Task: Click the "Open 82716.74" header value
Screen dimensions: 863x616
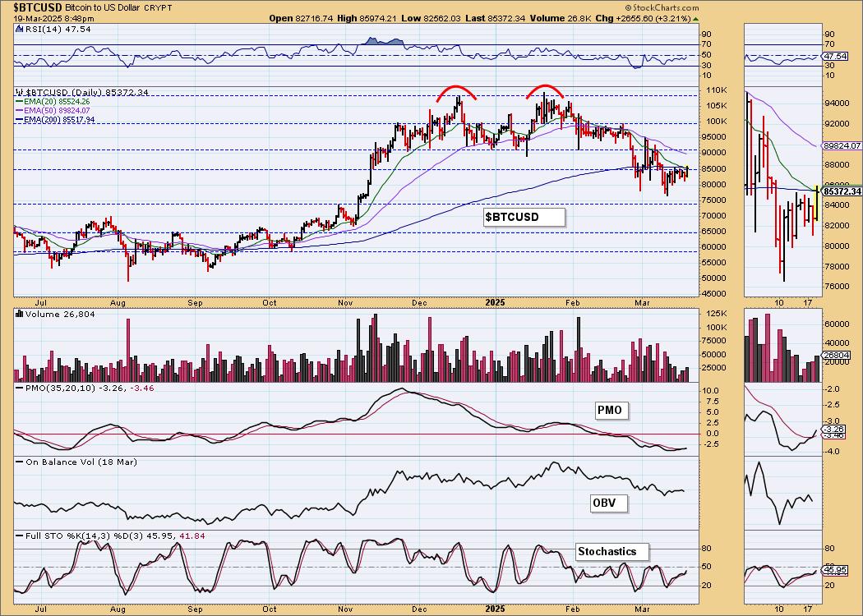Action: [301, 18]
